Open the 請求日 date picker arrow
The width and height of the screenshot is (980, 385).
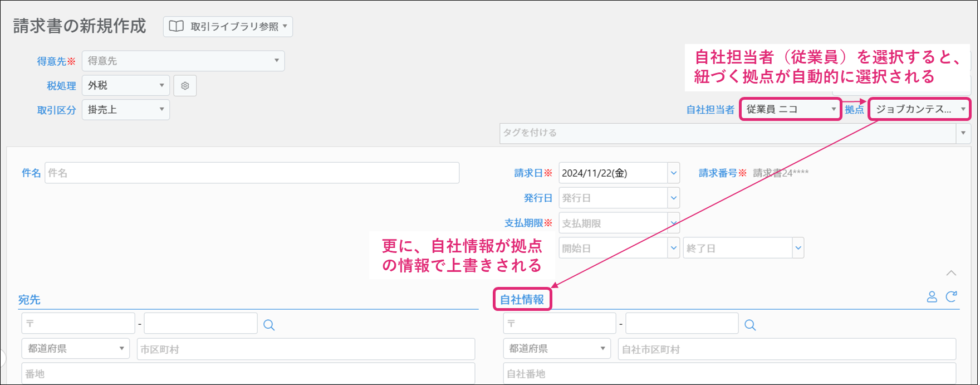(674, 173)
